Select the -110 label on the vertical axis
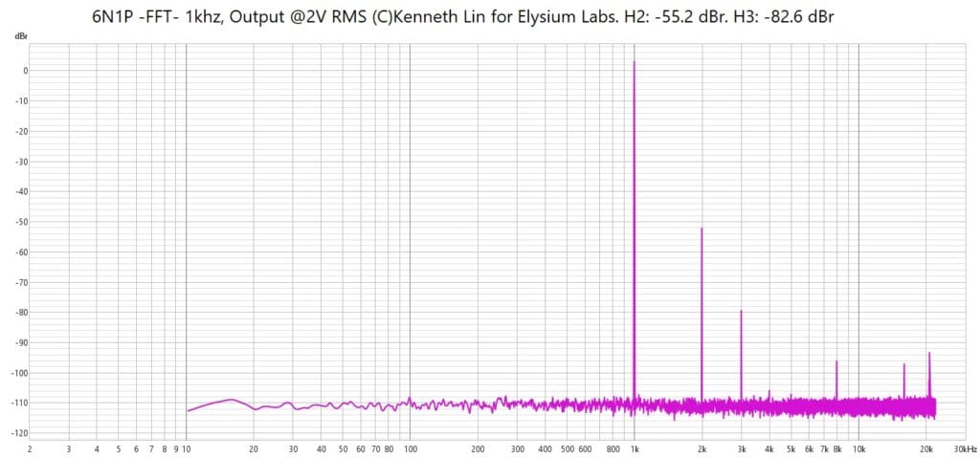Screen dimensions: 980x458 [21, 403]
